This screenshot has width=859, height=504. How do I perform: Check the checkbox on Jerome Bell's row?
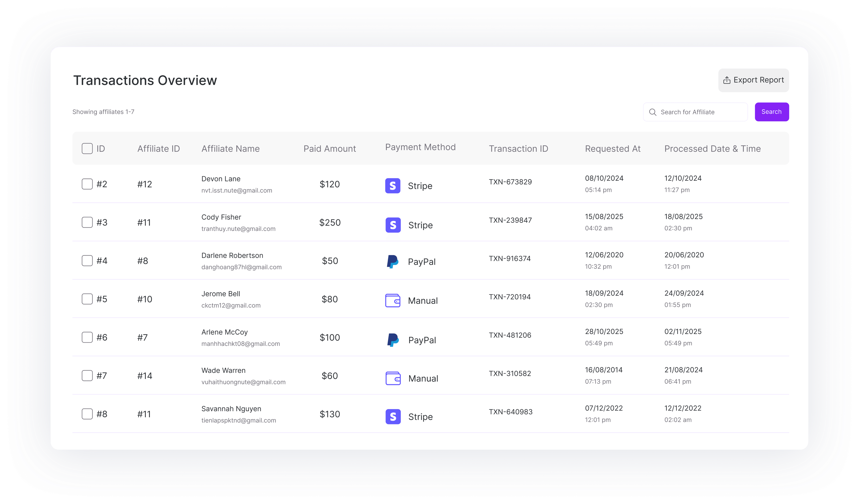click(87, 299)
